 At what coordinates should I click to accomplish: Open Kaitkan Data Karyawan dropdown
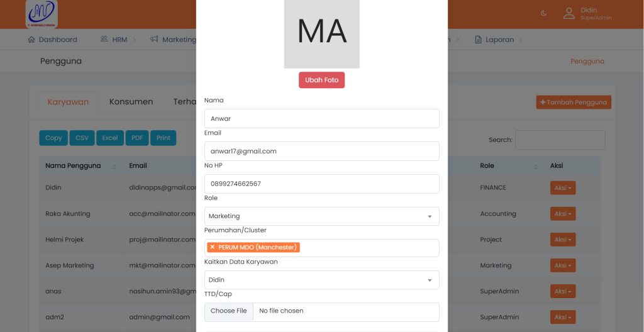(321, 280)
